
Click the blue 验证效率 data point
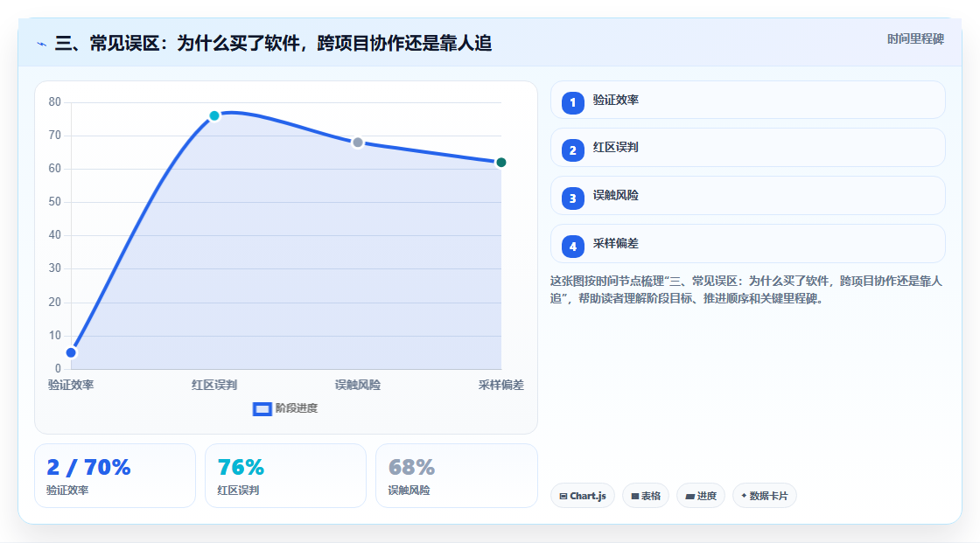71,352
